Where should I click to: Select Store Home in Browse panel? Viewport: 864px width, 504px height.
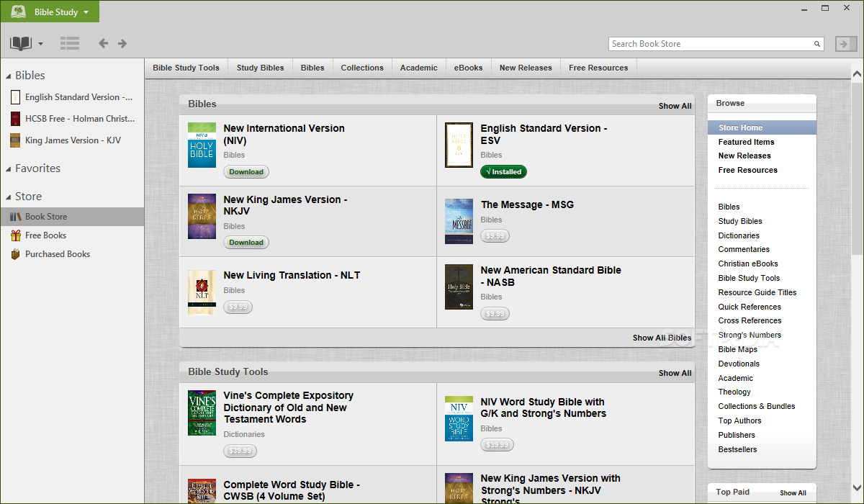pos(762,127)
